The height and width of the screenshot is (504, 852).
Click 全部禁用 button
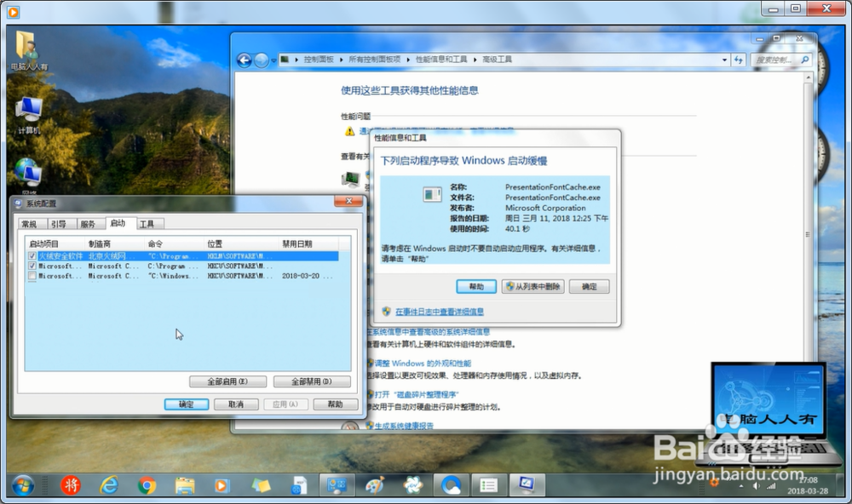(312, 381)
